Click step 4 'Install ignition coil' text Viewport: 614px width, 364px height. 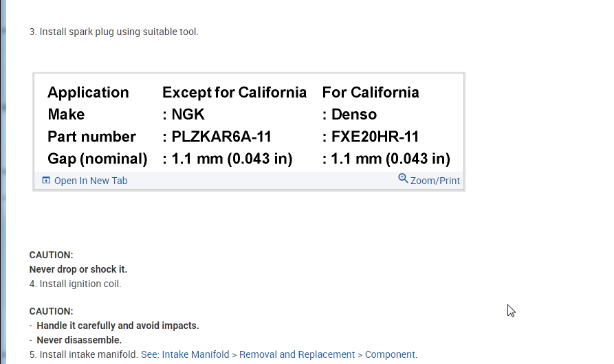[80, 284]
